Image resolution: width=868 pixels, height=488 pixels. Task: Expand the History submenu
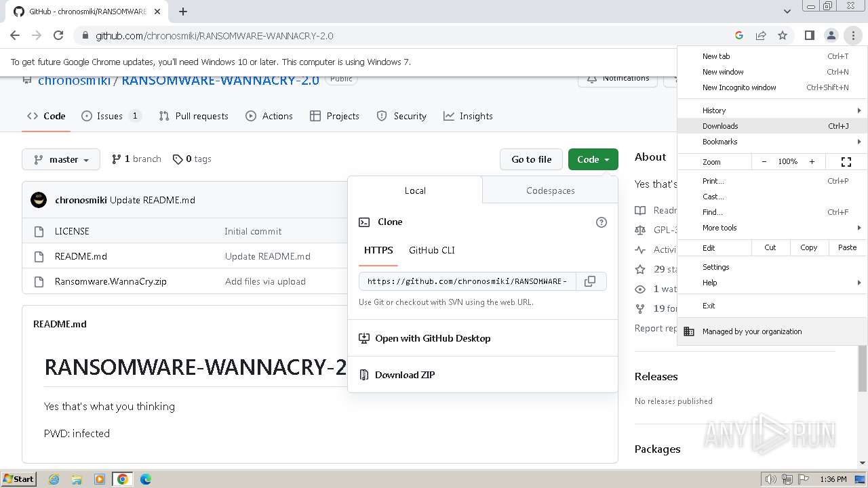772,110
